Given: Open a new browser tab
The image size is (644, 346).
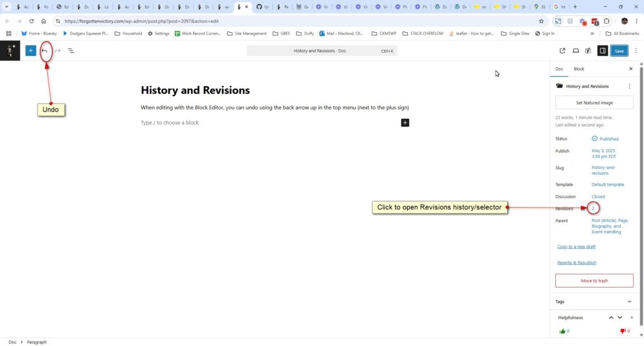Looking at the screenshot, I should click(575, 6).
